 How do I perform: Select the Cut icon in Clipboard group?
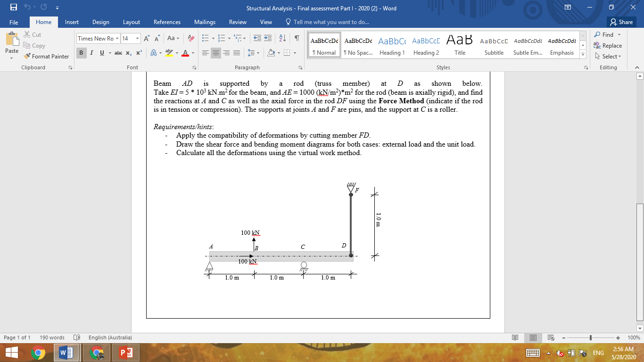(28, 34)
